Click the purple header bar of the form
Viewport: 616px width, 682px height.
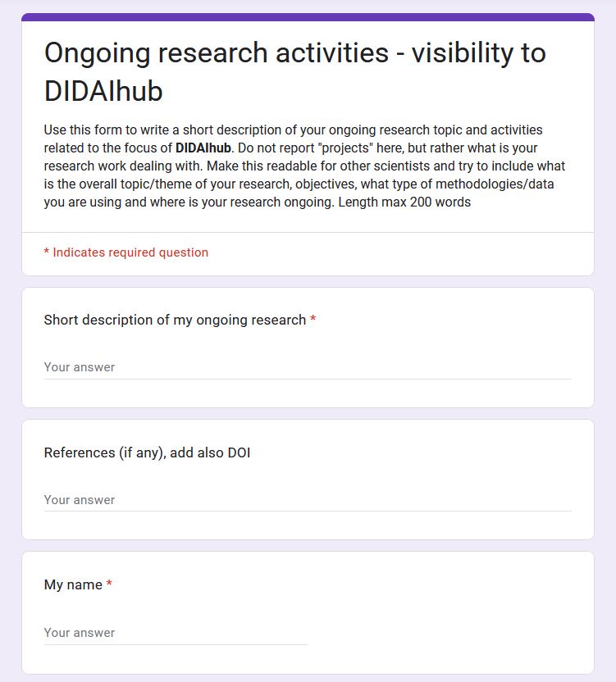[308, 17]
